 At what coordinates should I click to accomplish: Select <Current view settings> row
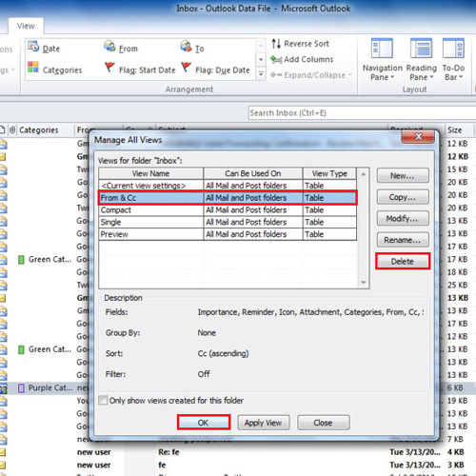click(228, 186)
